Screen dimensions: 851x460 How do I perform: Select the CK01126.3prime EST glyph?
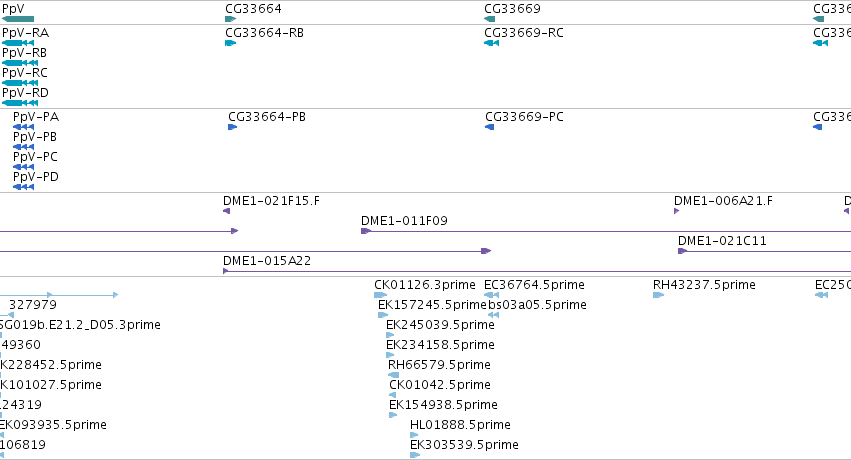point(380,295)
